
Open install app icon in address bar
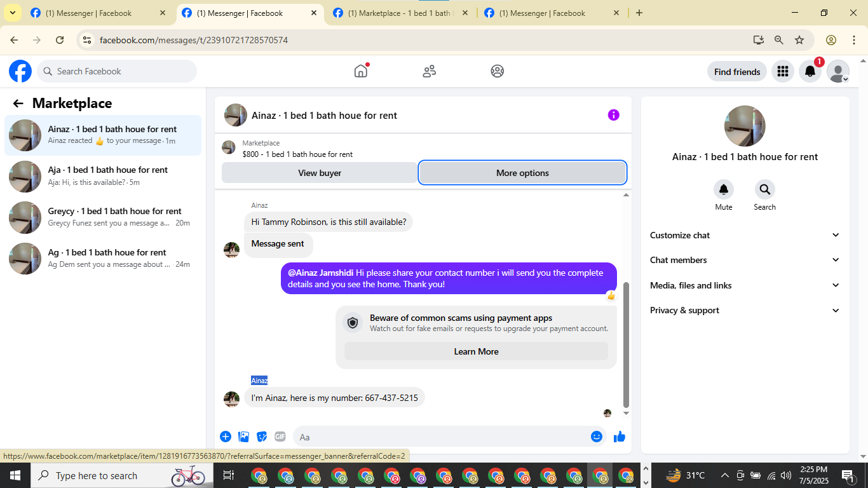759,40
